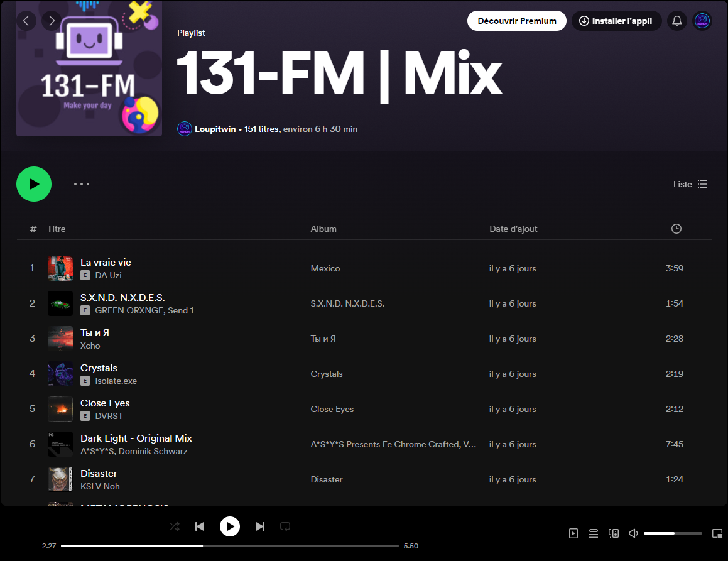This screenshot has width=728, height=561.
Task: Select the Disaster track title
Action: (x=99, y=474)
